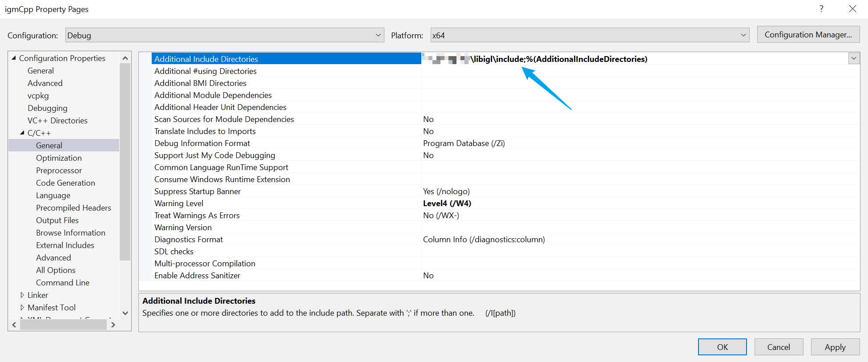Expand the Linker tree node
The image size is (868, 362).
[22, 295]
